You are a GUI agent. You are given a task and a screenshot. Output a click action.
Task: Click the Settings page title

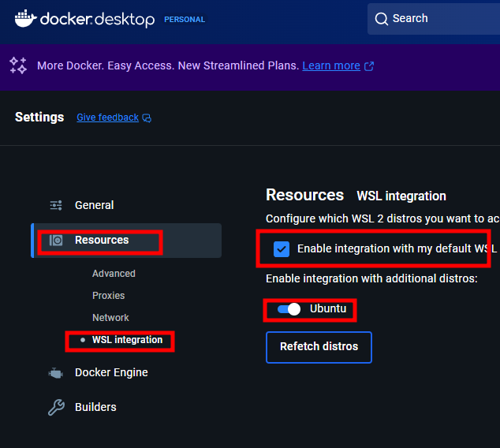(39, 117)
